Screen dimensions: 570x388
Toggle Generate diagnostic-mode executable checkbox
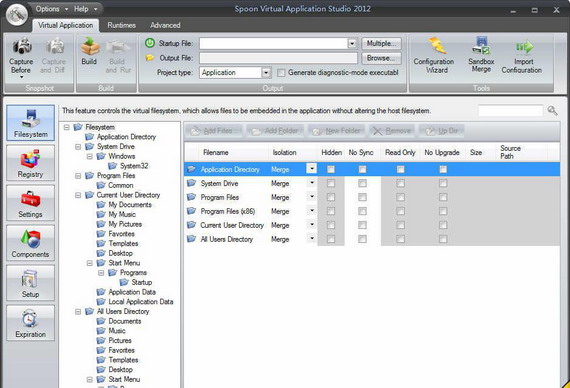coord(281,73)
